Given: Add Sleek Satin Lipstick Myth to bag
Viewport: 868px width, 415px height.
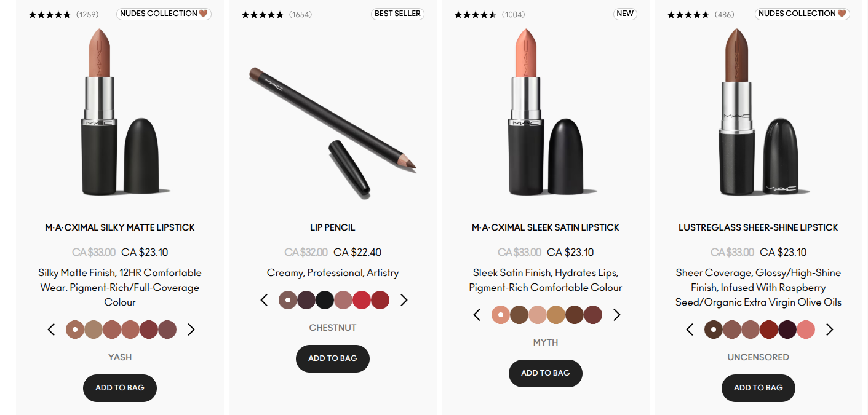Looking at the screenshot, I should coord(546,373).
